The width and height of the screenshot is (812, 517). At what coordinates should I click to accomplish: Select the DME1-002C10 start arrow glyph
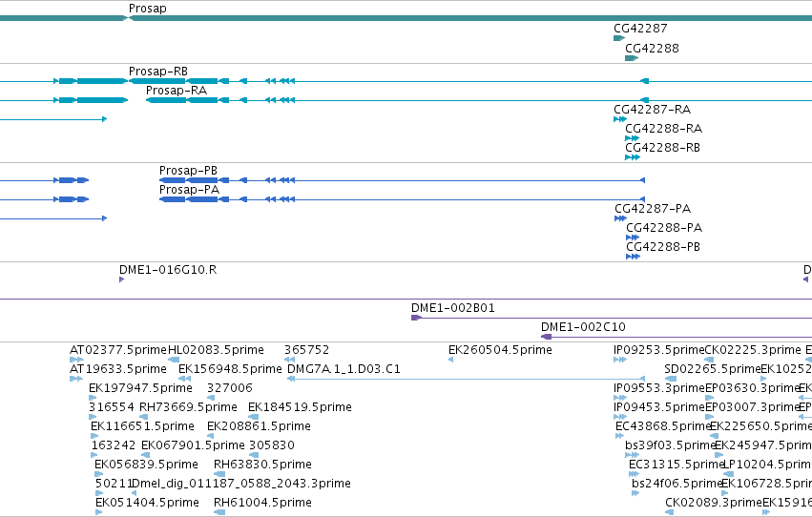[x=547, y=337]
